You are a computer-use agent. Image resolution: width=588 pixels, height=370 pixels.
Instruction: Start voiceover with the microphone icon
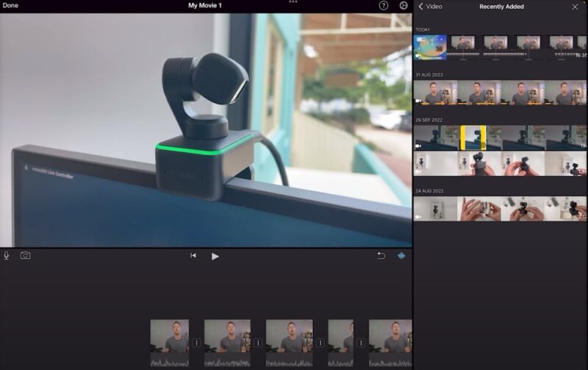point(7,255)
